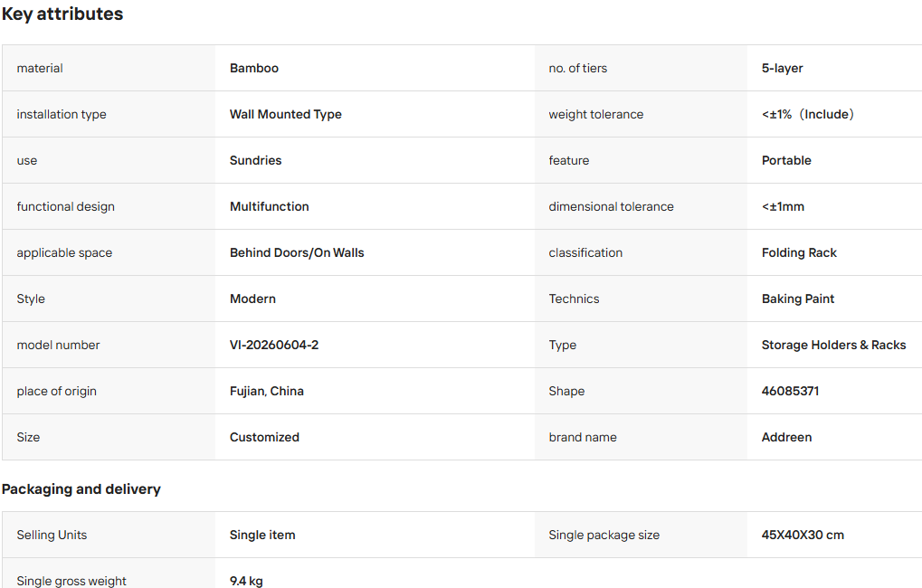Click the Multifunction design value
This screenshot has width=922, height=588.
[270, 206]
